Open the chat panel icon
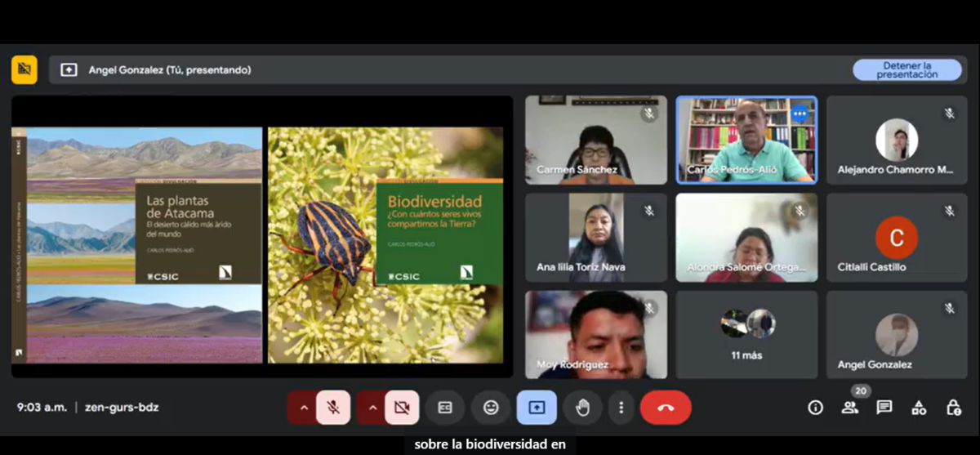 tap(884, 408)
